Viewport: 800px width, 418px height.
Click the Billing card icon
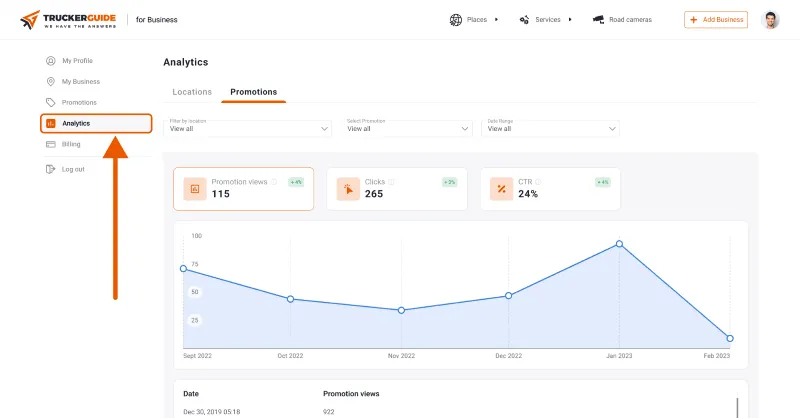51,144
